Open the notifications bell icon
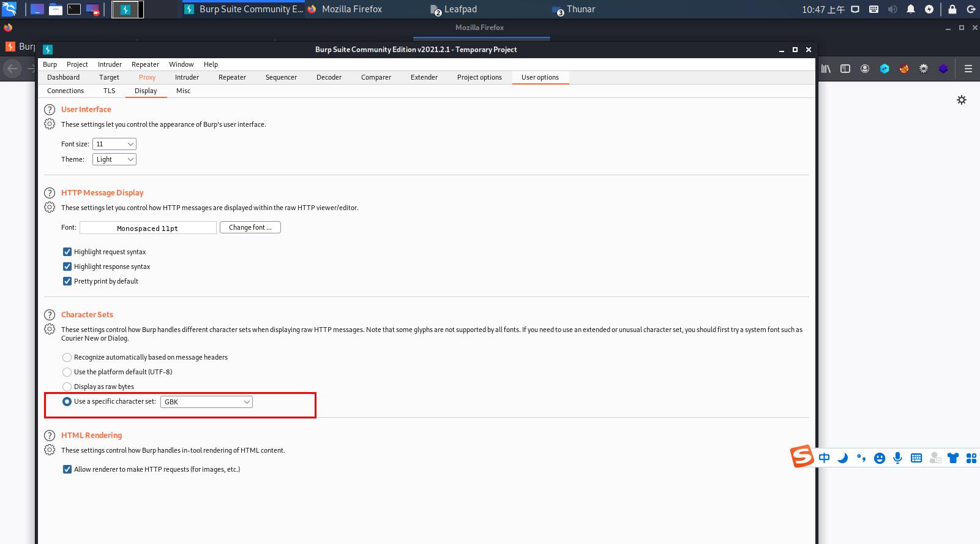This screenshot has height=544, width=980. pyautogui.click(x=911, y=9)
